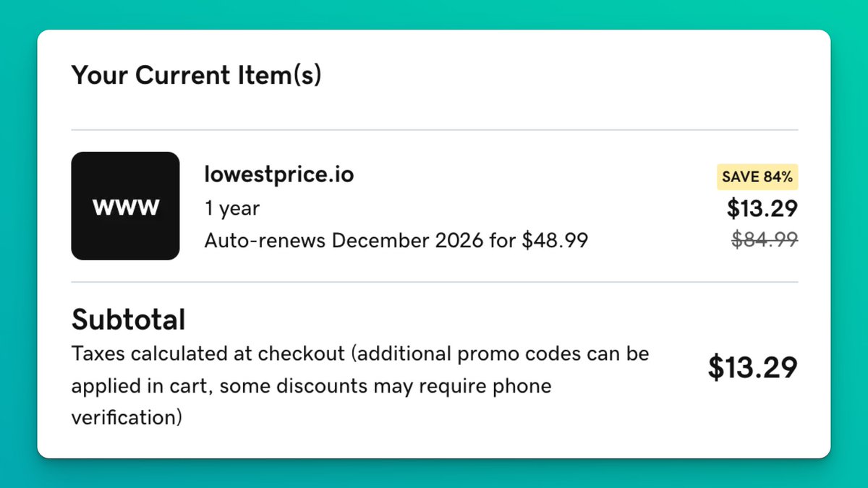The width and height of the screenshot is (868, 488).
Task: Click the Auto-renews December 2026 line
Action: pos(396,240)
